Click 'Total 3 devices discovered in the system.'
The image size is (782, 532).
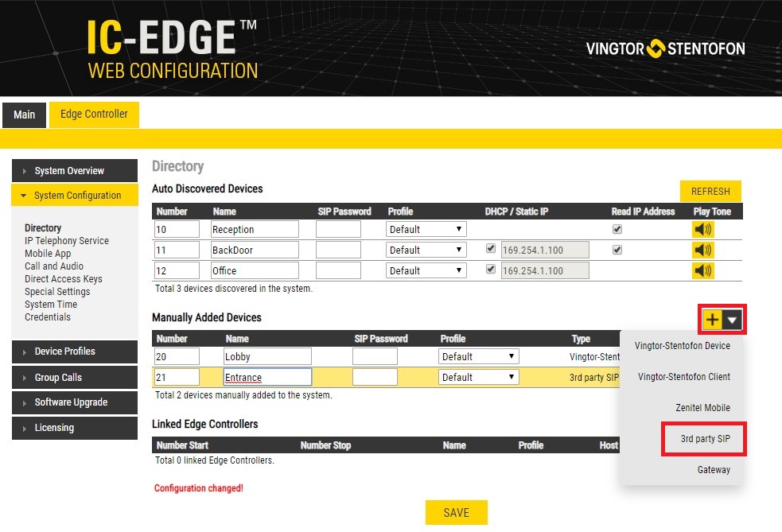[234, 288]
